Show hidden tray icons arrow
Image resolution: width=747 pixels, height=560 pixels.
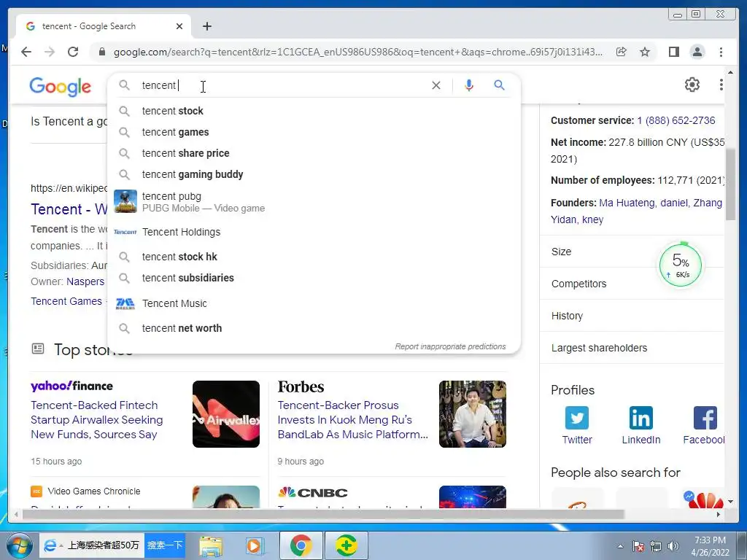point(620,546)
